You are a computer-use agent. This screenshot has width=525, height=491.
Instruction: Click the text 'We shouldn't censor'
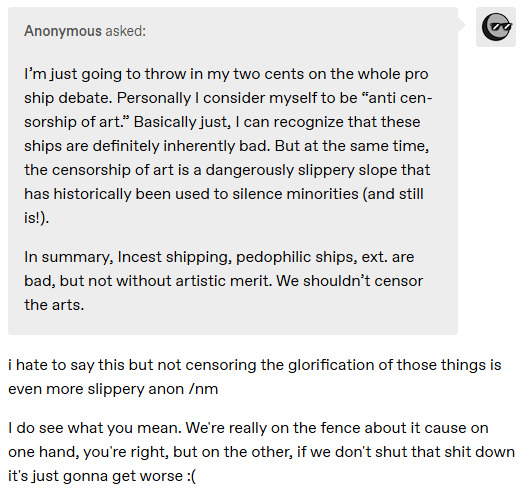click(x=350, y=281)
